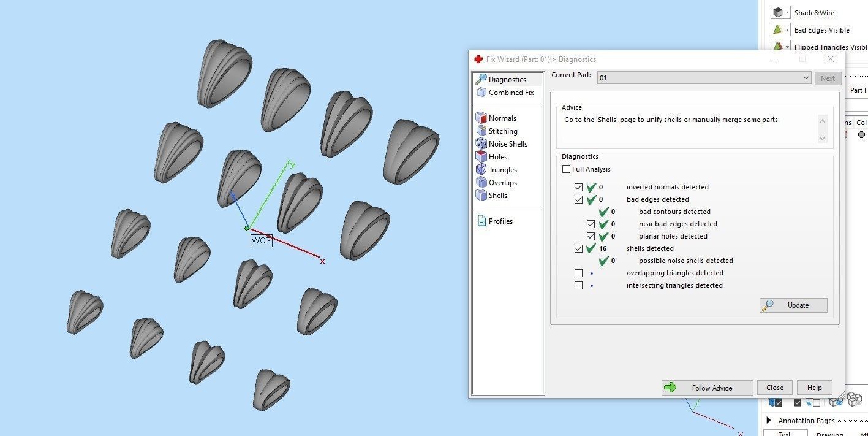Click the gray color circle in Col column
Screen dimensions: 868x436
[861, 135]
